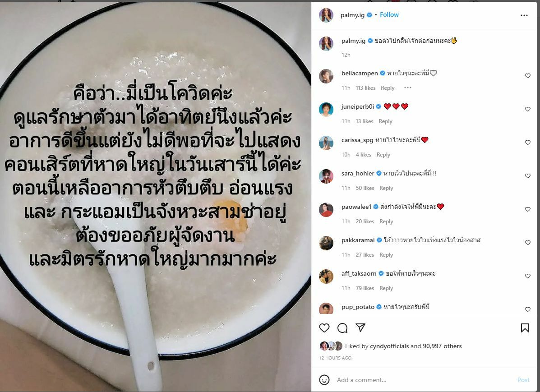
Task: Open bellacampen comment options dots
Action: tap(408, 88)
